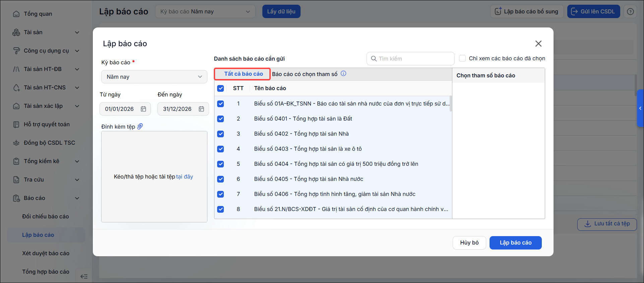Image resolution: width=644 pixels, height=283 pixels.
Task: Collapse the Báo cáo menu chevron
Action: coord(77,198)
